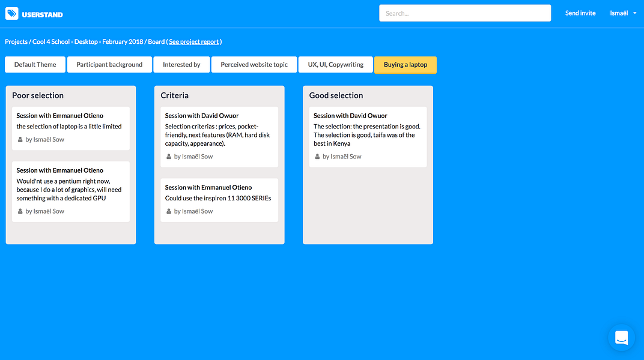Click the 'Would'nt use a pentium' note text
Image resolution: width=644 pixels, height=360 pixels.
coord(69,190)
